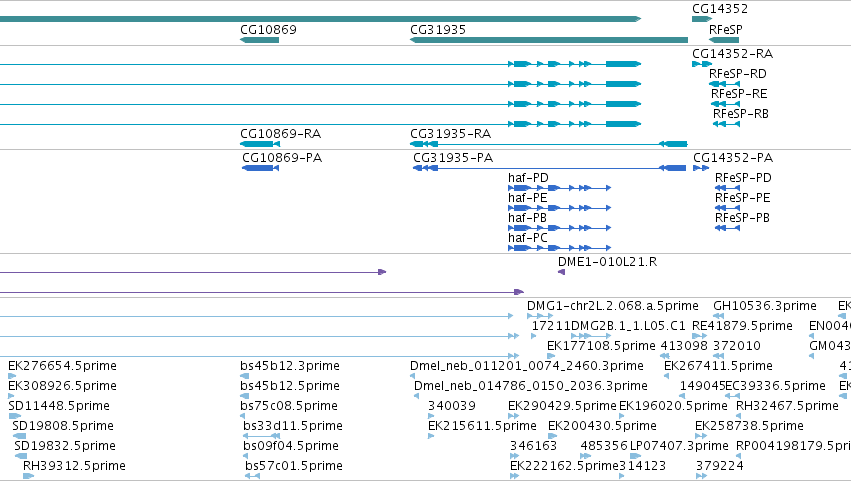Select the bs75c08.5prime label
Image resolution: width=851 pixels, height=481 pixels.
(289, 406)
